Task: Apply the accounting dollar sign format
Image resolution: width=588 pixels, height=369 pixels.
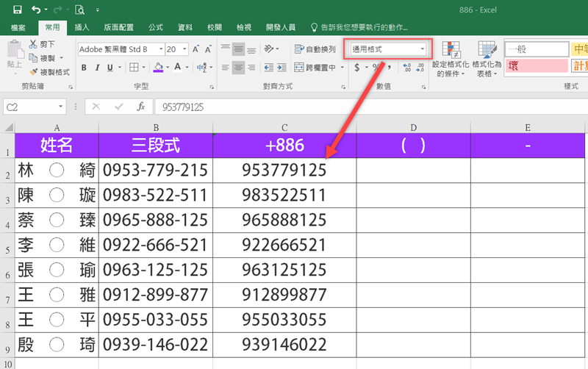Action: coord(356,68)
